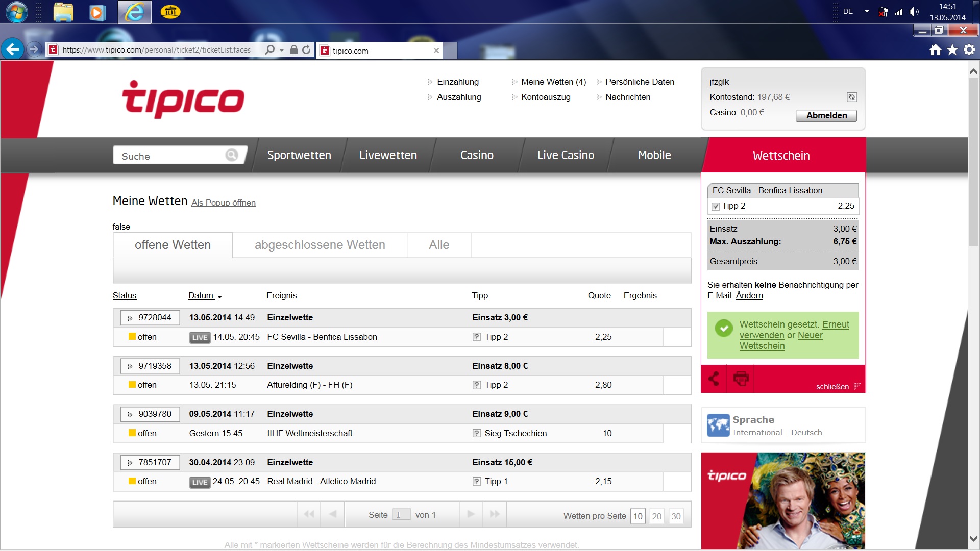Click help icon next to Tipp 2 for Afturelding
The height and width of the screenshot is (551, 980).
(476, 385)
